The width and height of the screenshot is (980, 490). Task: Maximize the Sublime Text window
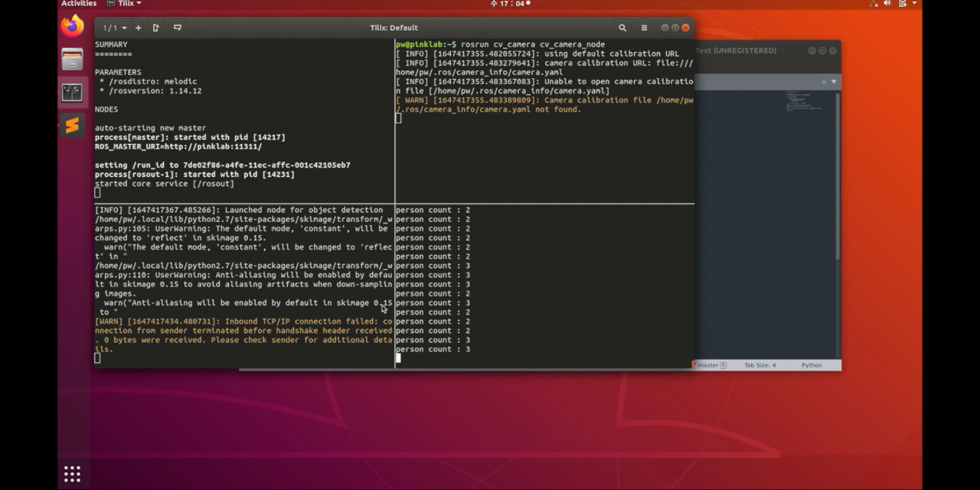tap(822, 51)
